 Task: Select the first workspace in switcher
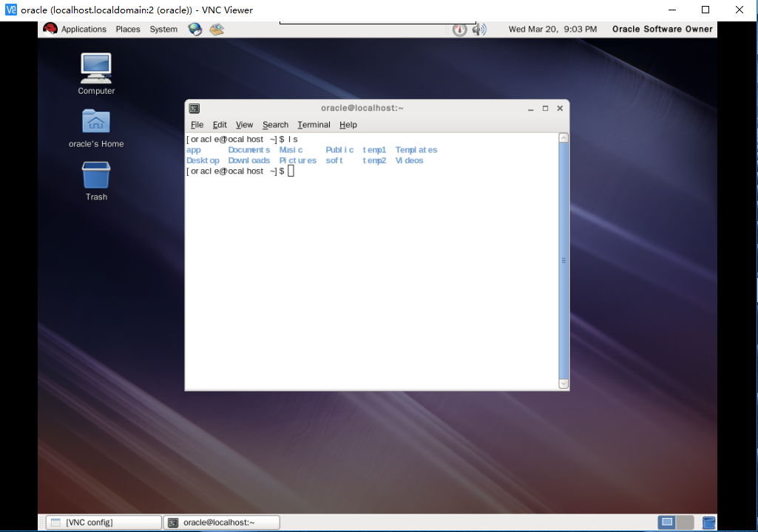pos(668,522)
